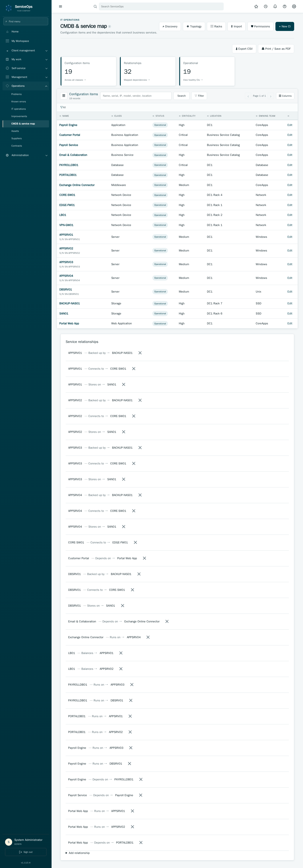Expand Management sidebar section

[26, 77]
